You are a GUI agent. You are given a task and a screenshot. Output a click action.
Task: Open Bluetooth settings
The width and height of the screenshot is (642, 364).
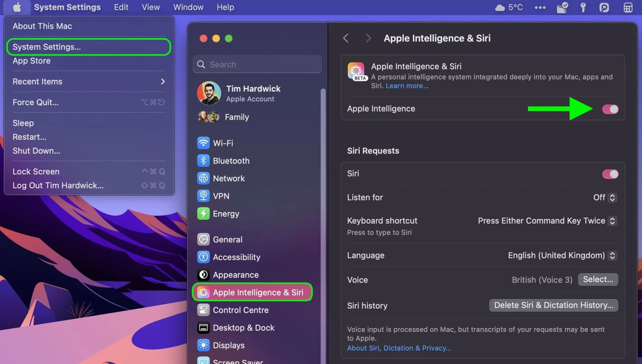[x=231, y=160]
